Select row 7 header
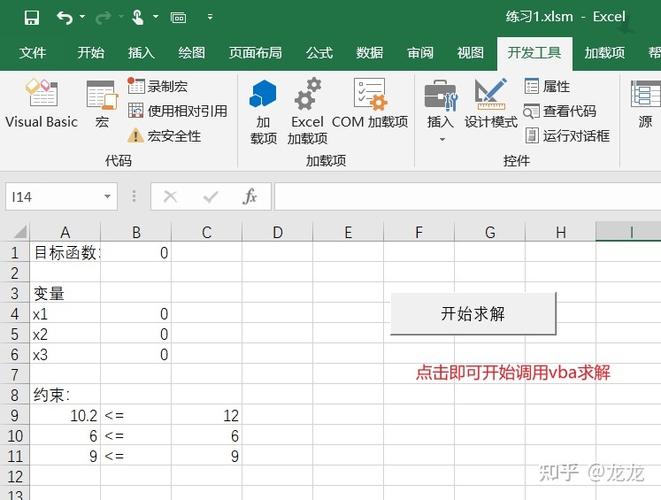661x500 pixels. coord(15,375)
